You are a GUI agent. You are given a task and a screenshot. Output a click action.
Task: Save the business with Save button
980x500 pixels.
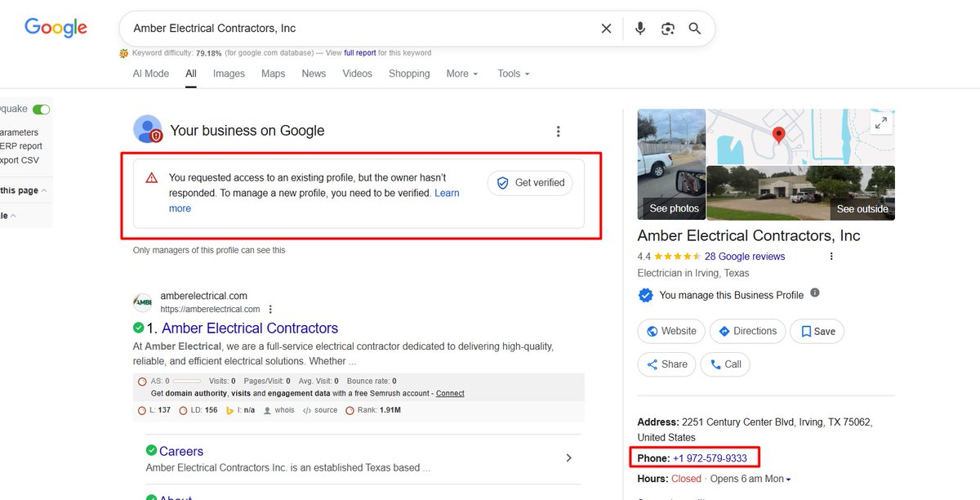[817, 331]
